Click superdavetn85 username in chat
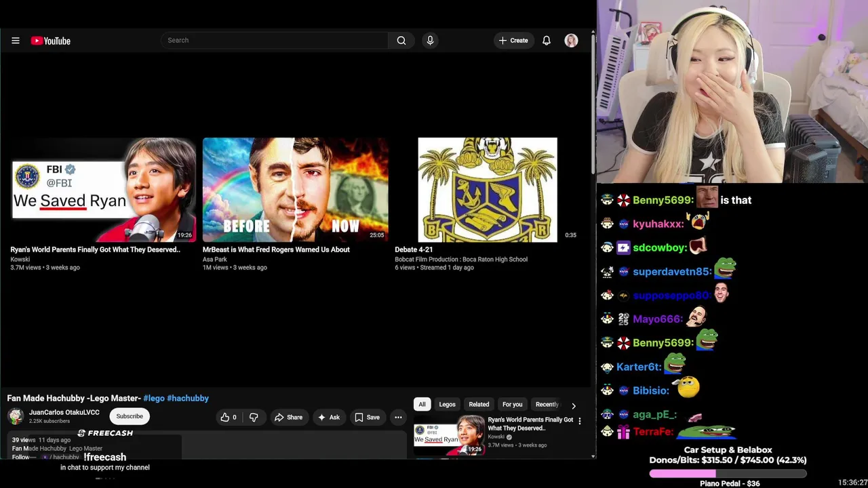Viewport: 868px width, 488px height. pyautogui.click(x=673, y=272)
